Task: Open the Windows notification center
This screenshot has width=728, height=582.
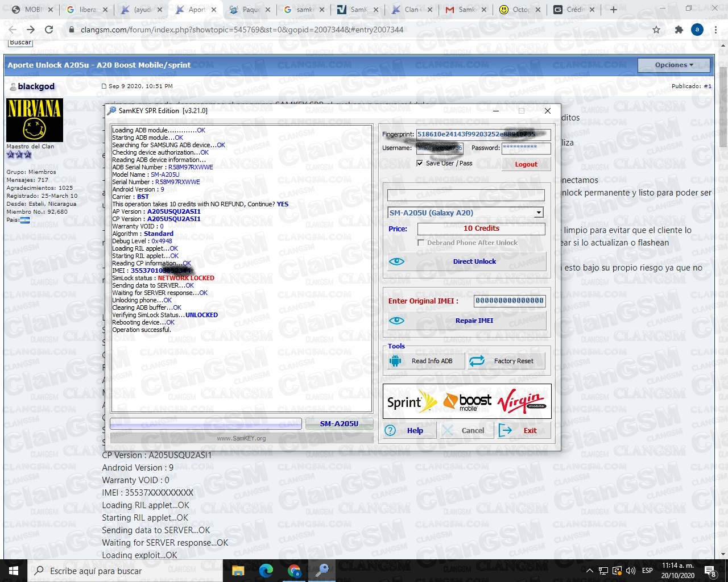Action: point(710,570)
